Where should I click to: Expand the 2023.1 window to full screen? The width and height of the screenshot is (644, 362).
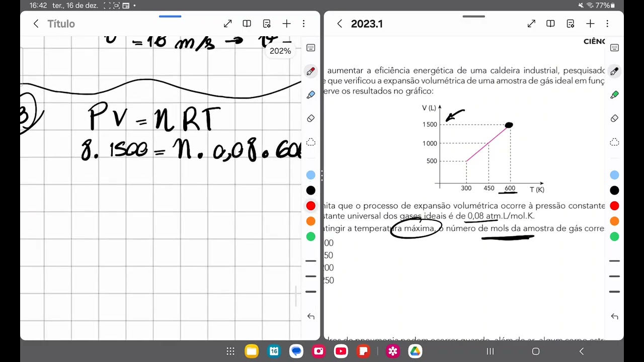tap(531, 24)
